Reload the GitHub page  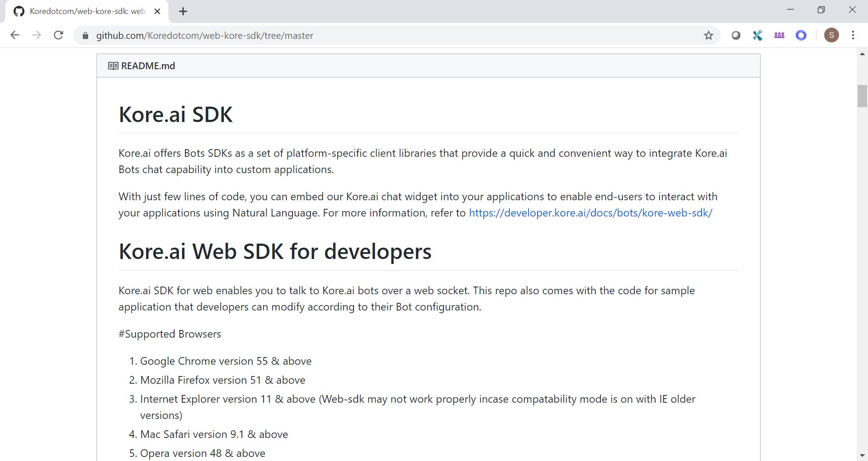click(58, 35)
